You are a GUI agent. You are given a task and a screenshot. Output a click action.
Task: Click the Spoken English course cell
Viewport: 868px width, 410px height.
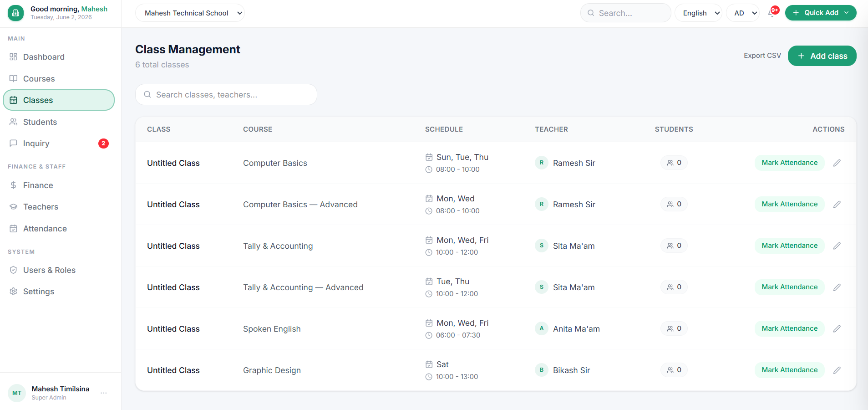(272, 329)
